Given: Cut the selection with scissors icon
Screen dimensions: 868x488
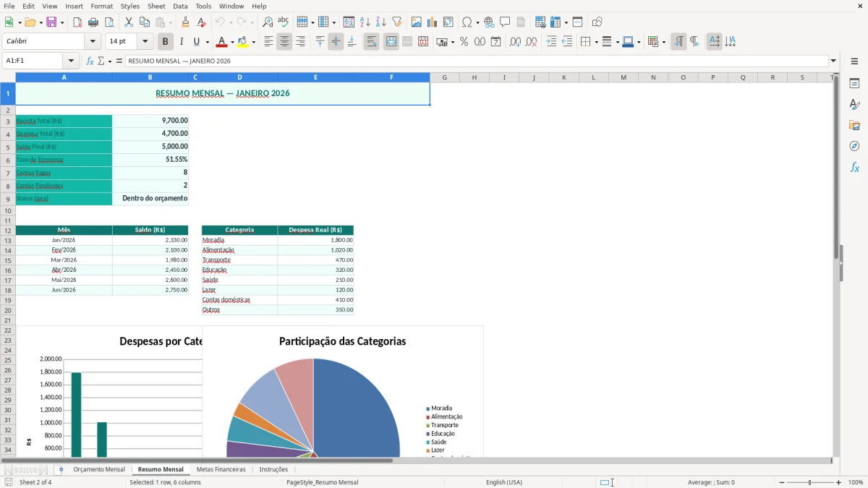Looking at the screenshot, I should (x=129, y=22).
